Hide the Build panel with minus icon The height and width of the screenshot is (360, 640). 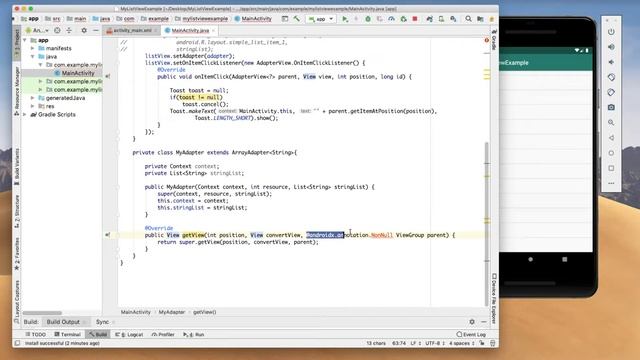click(484, 322)
